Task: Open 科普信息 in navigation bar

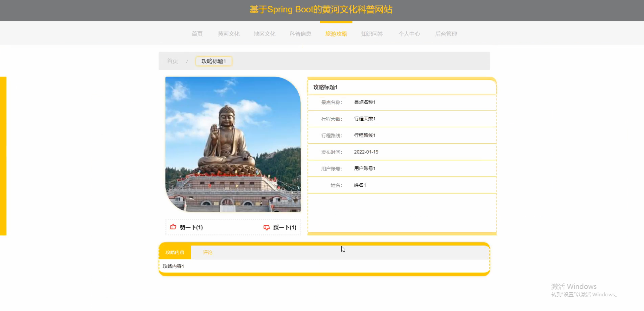Action: point(300,34)
